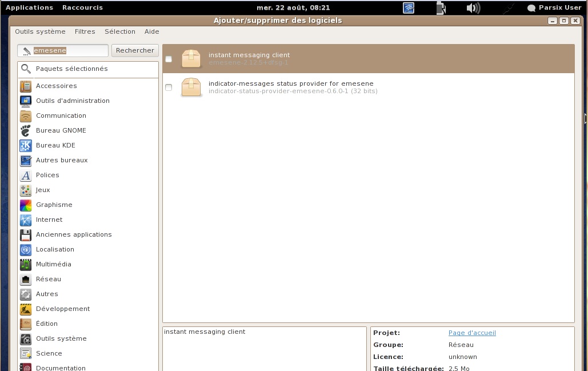Check the indicator-messages status provider checkbox
The width and height of the screenshot is (588, 371).
click(x=169, y=87)
